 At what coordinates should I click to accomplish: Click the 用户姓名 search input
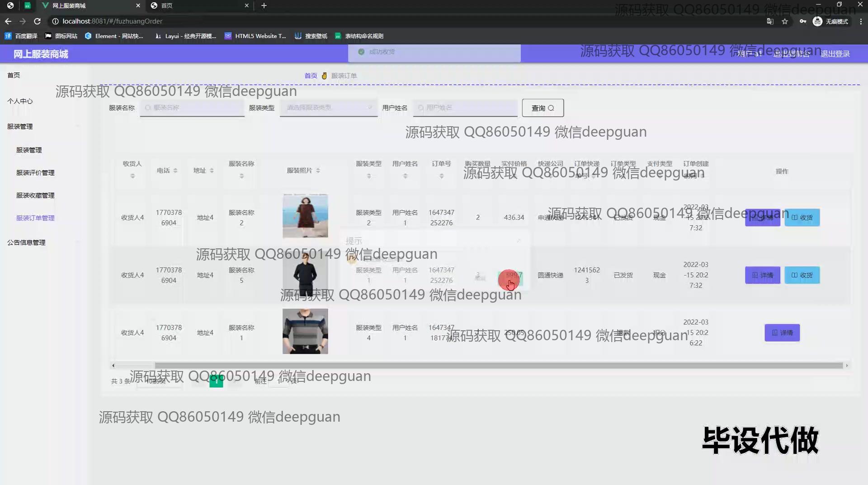(x=465, y=108)
